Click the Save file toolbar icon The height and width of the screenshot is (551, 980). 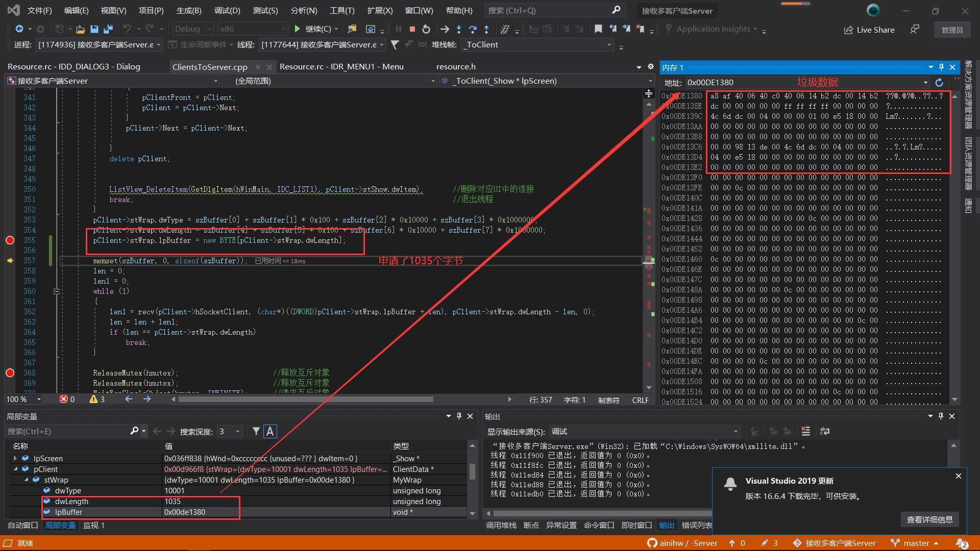click(94, 29)
